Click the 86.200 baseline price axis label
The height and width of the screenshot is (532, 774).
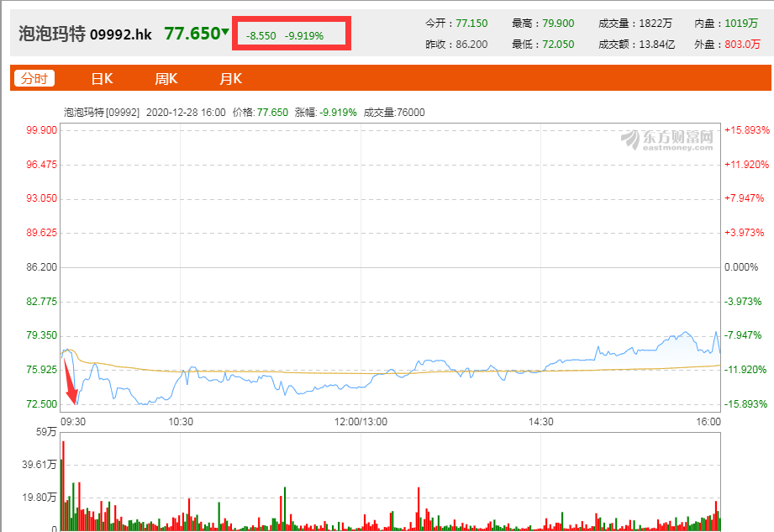click(x=41, y=267)
